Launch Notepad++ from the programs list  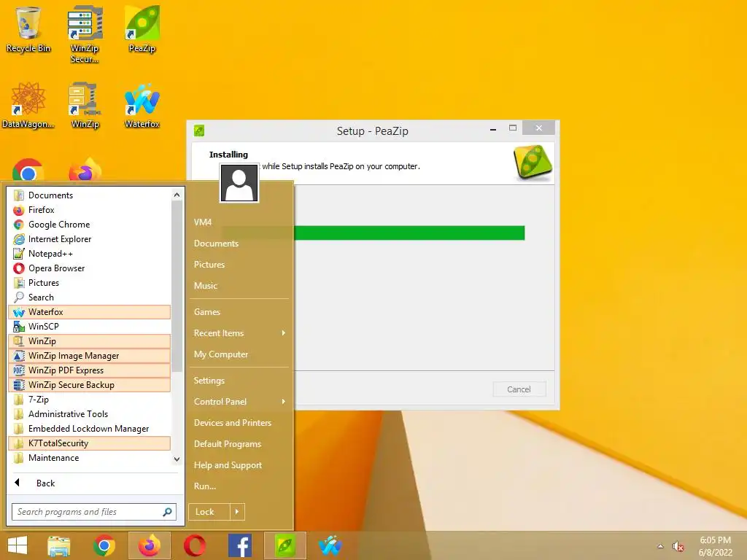tap(90, 254)
